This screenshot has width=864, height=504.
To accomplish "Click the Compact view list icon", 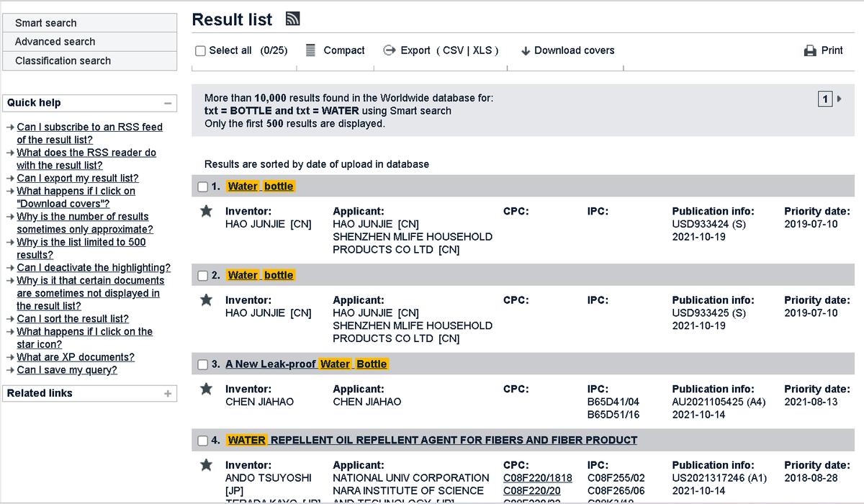I will pos(311,50).
